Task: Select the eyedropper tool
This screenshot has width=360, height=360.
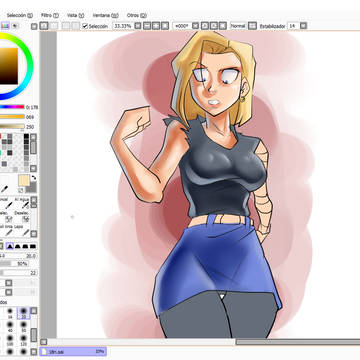Action: [5, 190]
